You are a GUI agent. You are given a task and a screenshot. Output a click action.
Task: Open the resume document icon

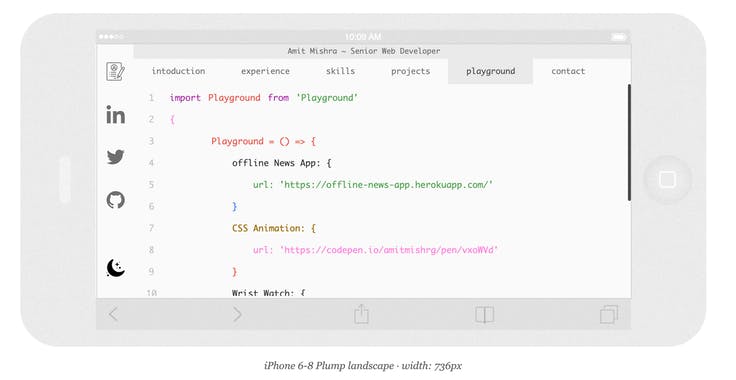point(115,71)
